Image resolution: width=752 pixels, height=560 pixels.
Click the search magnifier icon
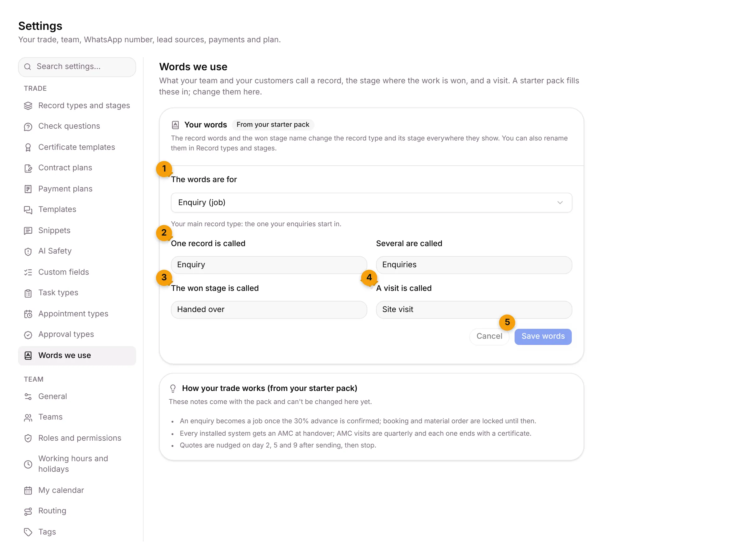(28, 67)
